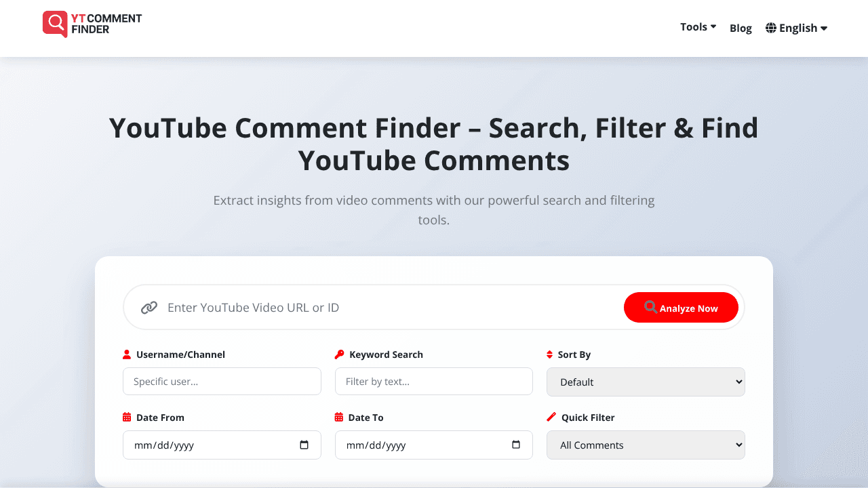
Task: Open the English language selector
Action: 797,28
